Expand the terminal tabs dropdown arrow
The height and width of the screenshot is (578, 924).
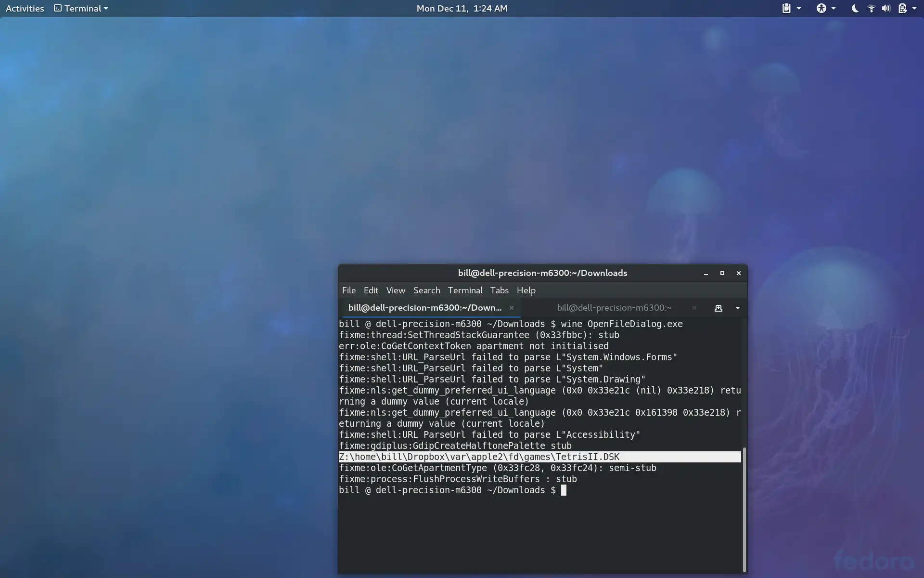click(737, 308)
